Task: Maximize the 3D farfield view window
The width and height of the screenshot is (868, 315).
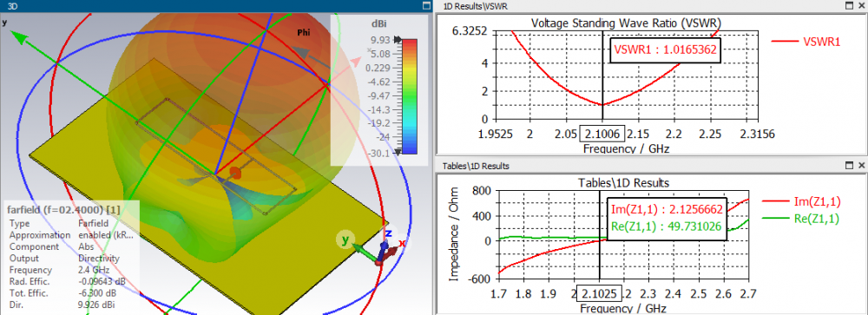Action: (x=425, y=5)
